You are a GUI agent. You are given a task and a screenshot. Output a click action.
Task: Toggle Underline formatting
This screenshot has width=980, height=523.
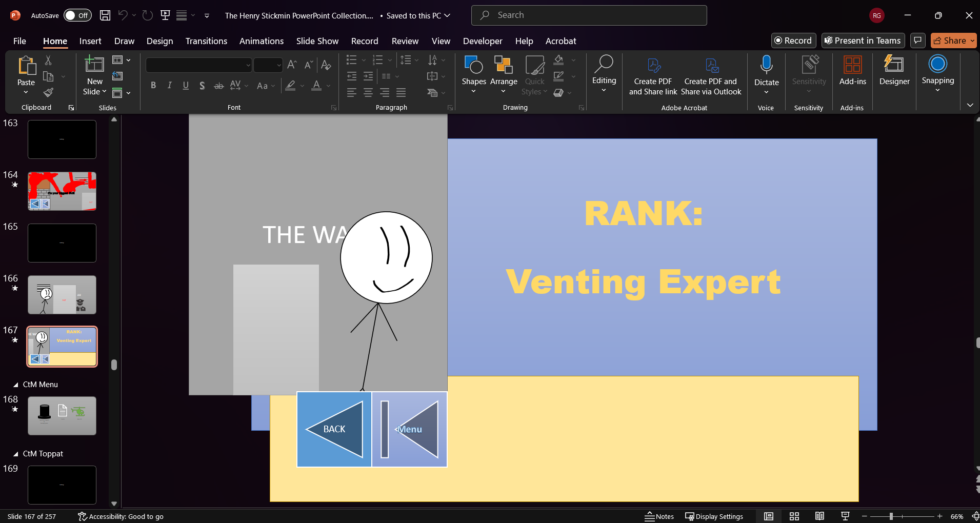pos(186,86)
